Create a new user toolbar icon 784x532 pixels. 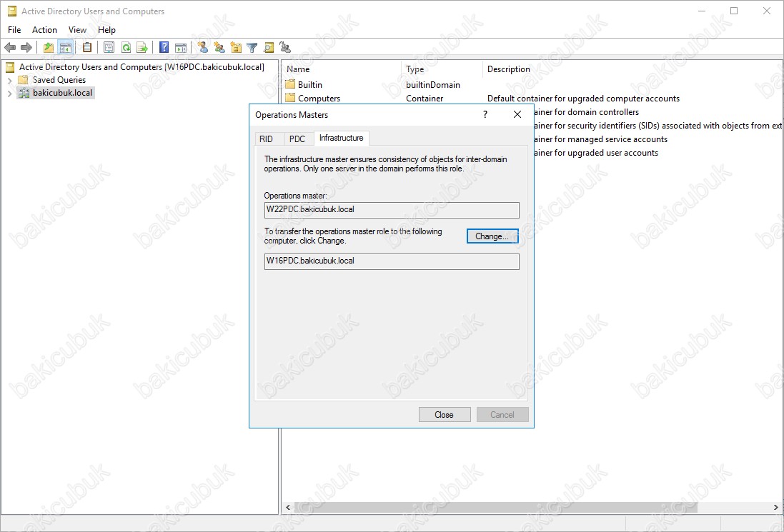pos(202,47)
